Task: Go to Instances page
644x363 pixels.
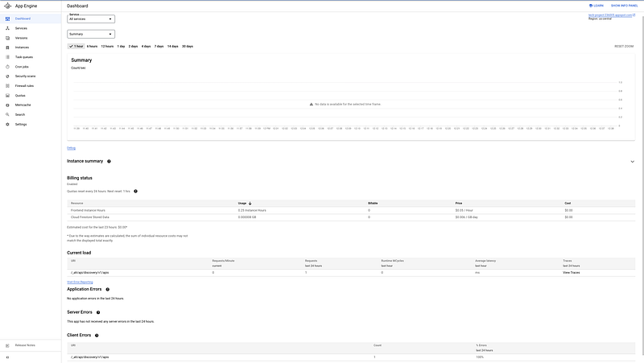Action: [22, 47]
